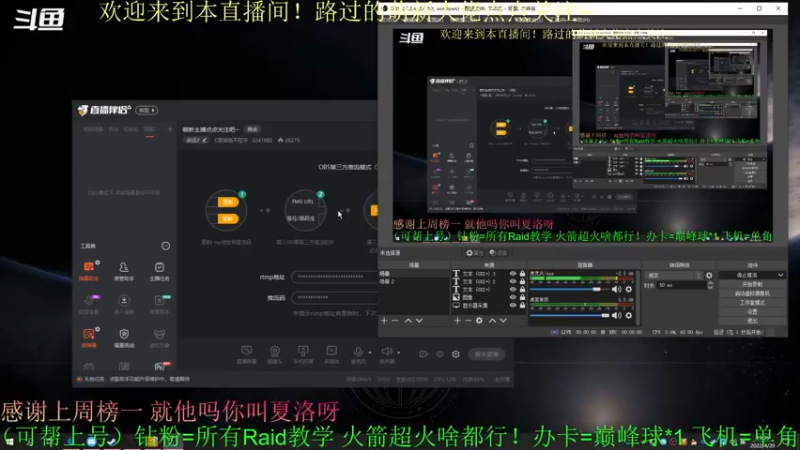800x450 pixels.
Task: Mute desktop audio channel in OBS mixer
Action: tap(617, 315)
